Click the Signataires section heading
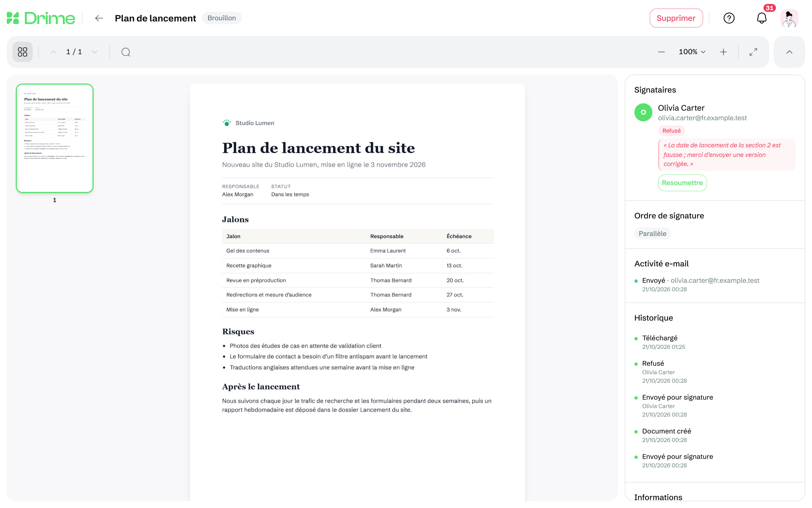This screenshot has width=812, height=508. (x=655, y=90)
